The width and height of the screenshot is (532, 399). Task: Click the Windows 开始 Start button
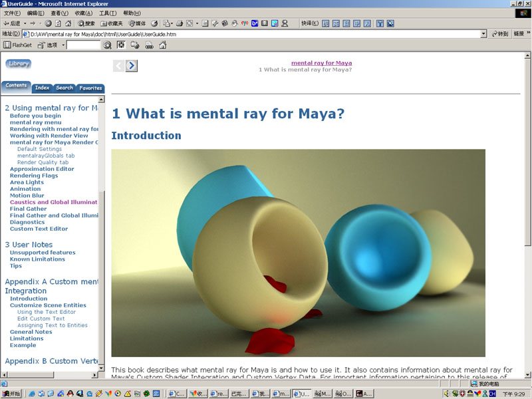click(x=11, y=394)
